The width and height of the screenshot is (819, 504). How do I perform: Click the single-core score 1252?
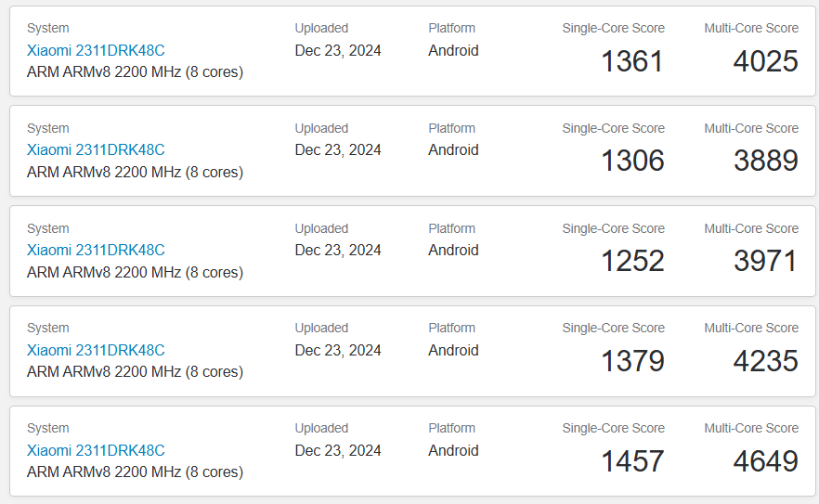[x=632, y=261]
